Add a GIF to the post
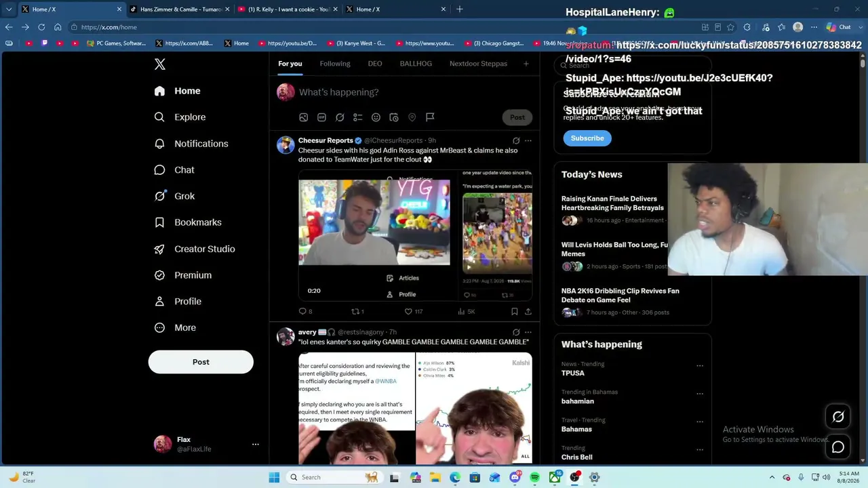The width and height of the screenshot is (868, 488). [x=321, y=117]
